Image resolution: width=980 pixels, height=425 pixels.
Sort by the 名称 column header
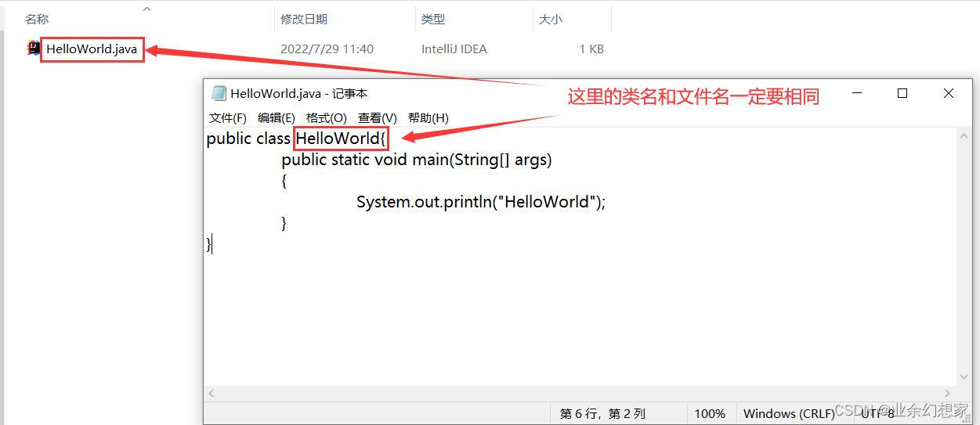tap(37, 19)
